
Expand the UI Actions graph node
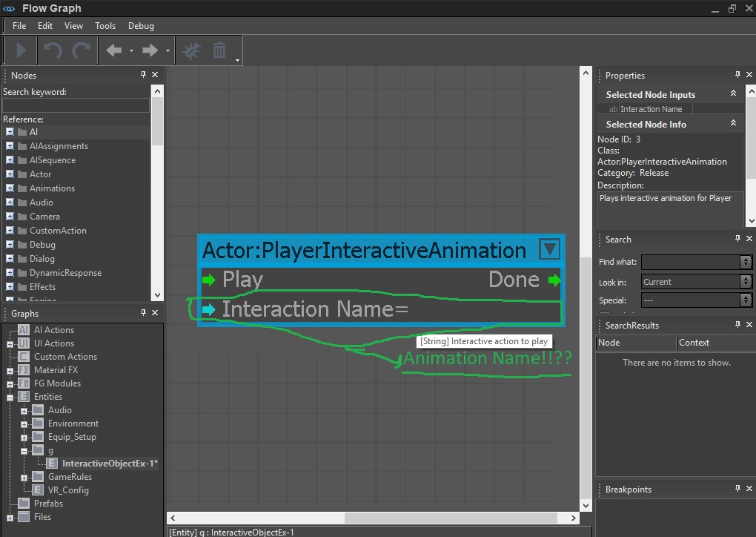coord(10,344)
